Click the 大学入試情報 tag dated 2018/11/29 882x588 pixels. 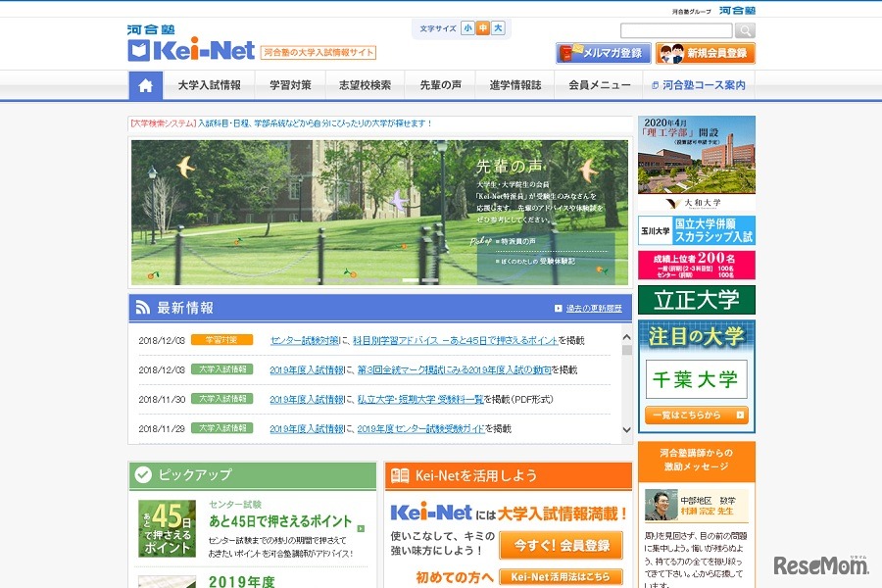pyautogui.click(x=221, y=428)
